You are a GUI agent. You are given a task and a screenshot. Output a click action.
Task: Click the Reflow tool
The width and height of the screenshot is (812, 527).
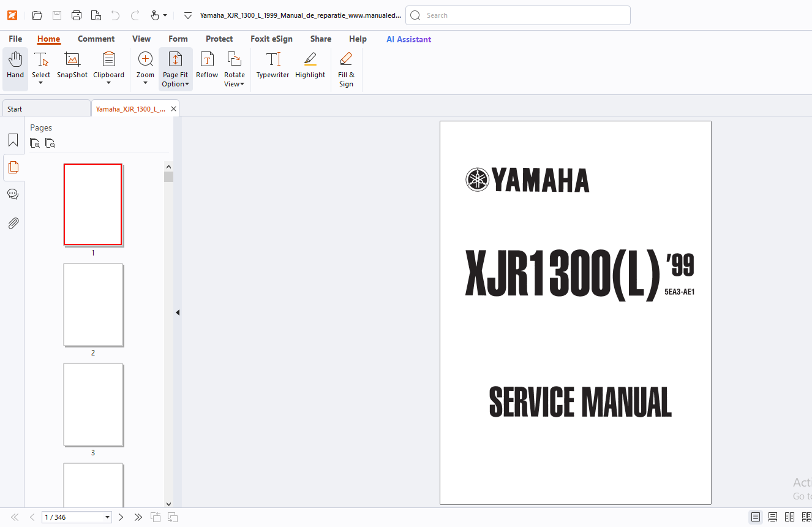coord(207,66)
